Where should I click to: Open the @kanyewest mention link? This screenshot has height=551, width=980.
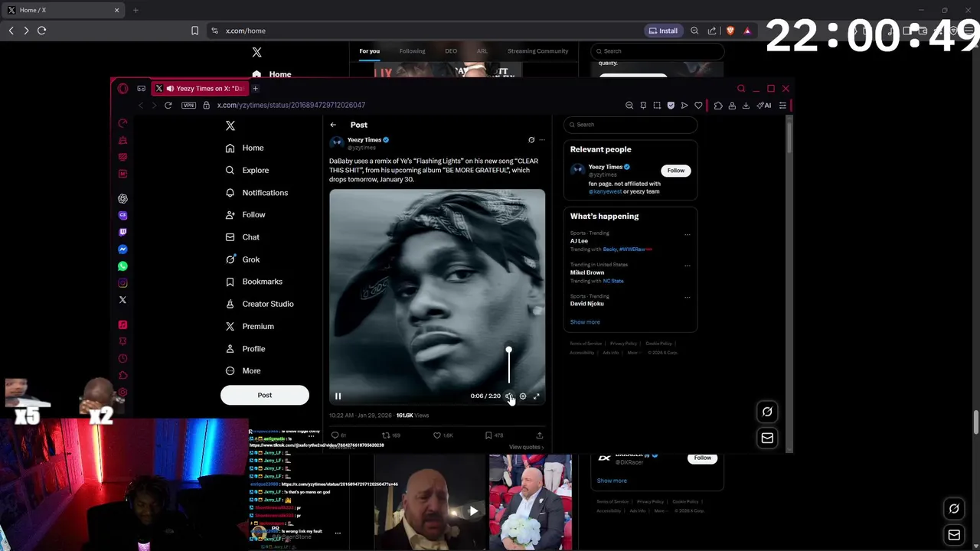(605, 191)
